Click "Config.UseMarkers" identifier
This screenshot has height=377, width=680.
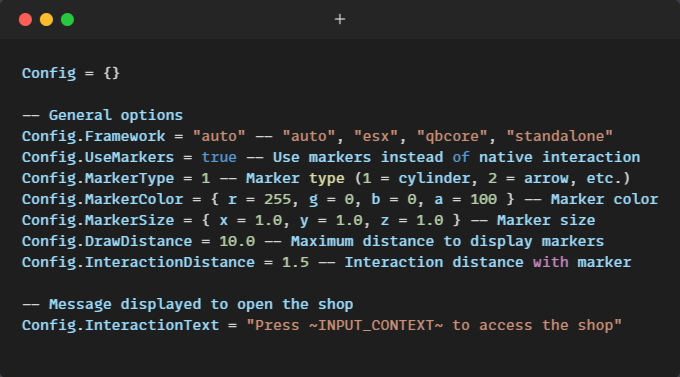click(98, 157)
